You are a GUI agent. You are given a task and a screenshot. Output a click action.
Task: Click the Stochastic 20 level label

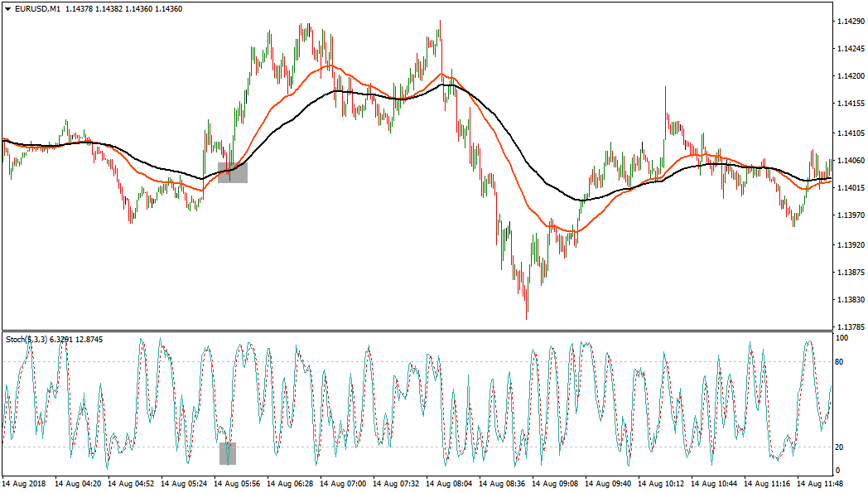pyautogui.click(x=839, y=447)
